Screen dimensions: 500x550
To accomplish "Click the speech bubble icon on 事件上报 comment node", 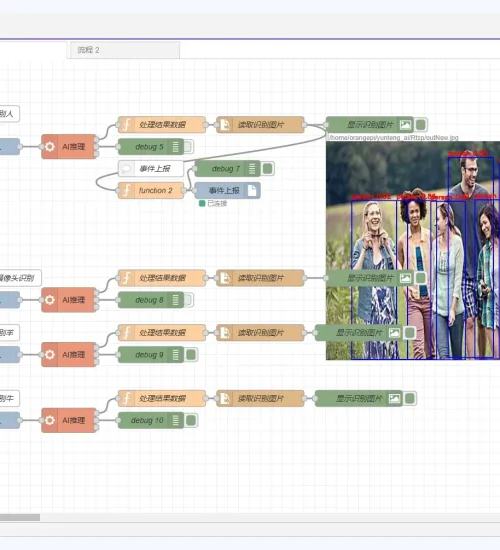I will pos(127,169).
